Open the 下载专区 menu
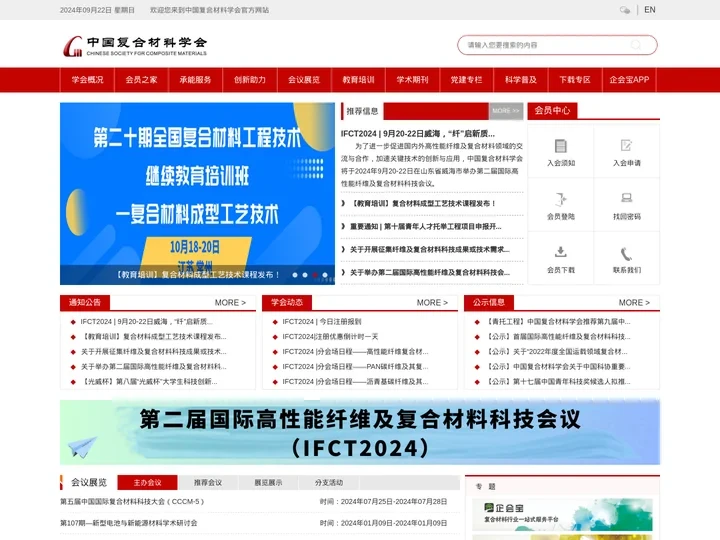Screen dimensions: 720x540 point(575,80)
